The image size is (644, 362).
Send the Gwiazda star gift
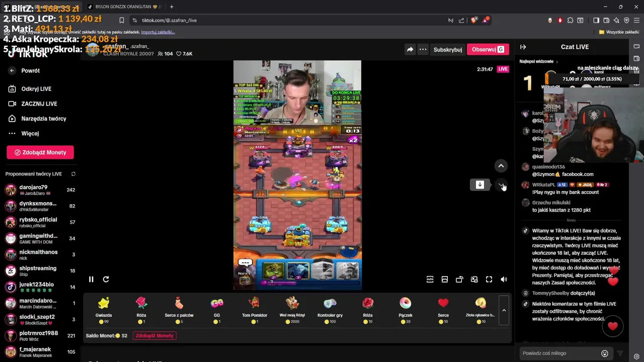point(104,310)
